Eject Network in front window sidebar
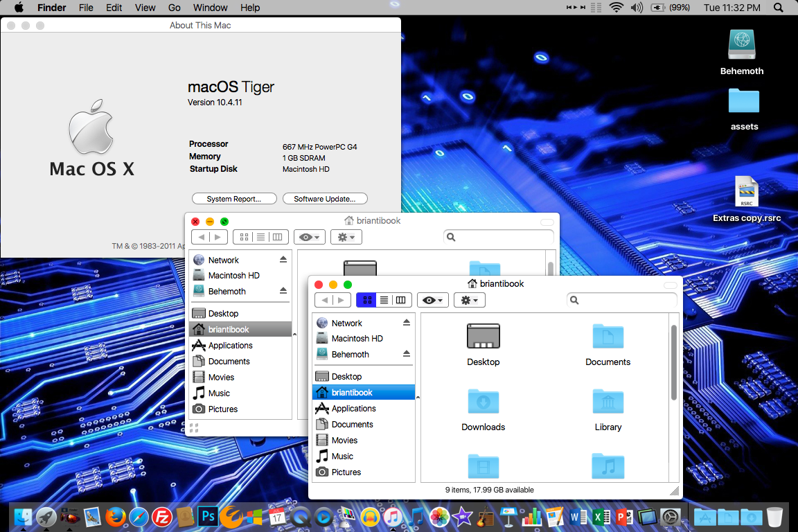 (407, 322)
